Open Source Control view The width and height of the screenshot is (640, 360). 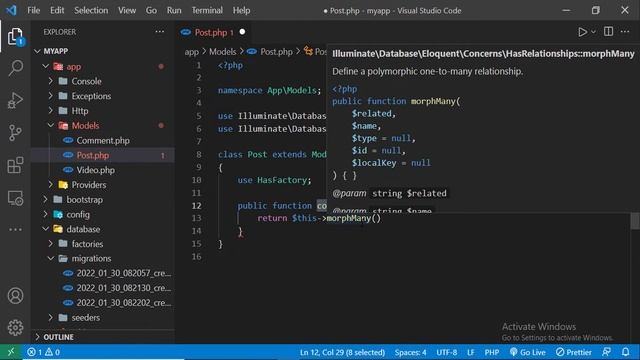point(16,133)
